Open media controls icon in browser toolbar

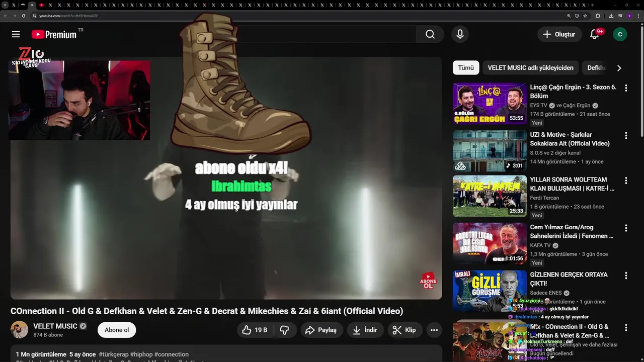[x=620, y=16]
